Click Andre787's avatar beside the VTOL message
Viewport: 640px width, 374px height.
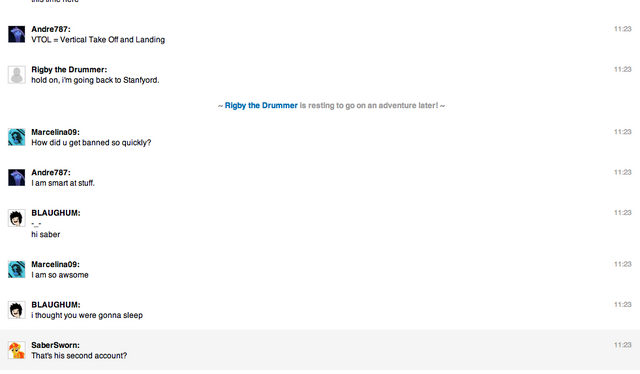[x=17, y=34]
